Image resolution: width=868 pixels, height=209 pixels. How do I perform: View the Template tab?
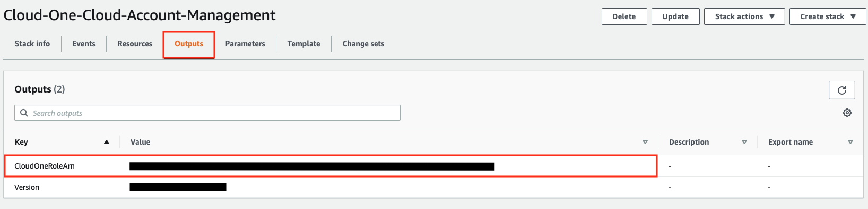point(303,44)
